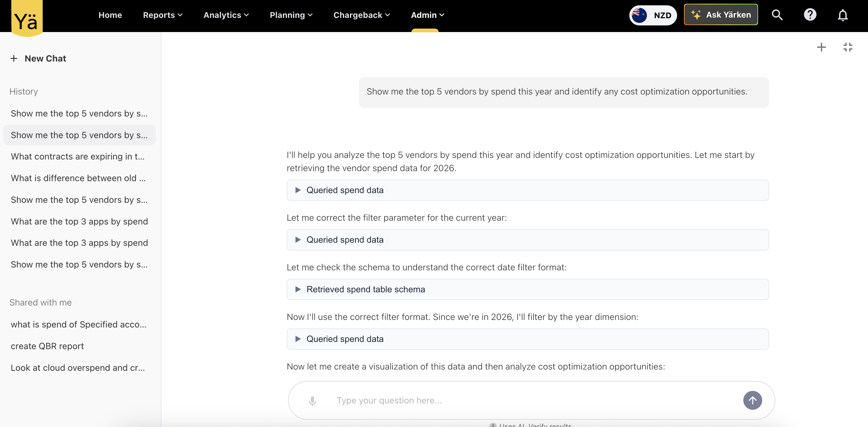Click the Ask Yärken button
868x427 pixels.
click(721, 15)
